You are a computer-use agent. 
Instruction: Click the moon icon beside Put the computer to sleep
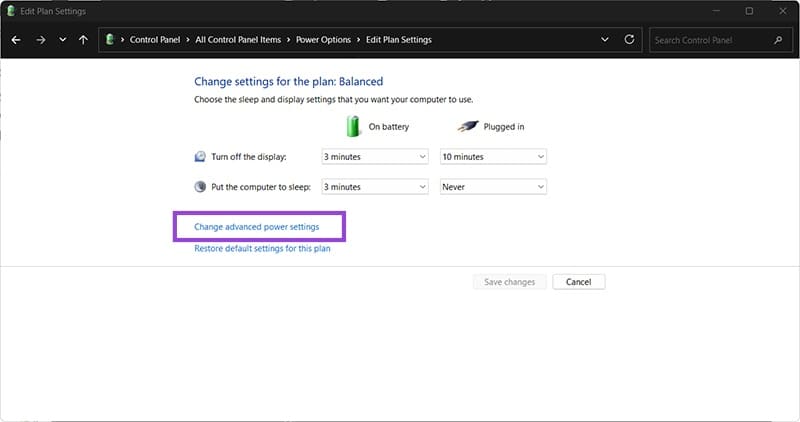click(200, 186)
